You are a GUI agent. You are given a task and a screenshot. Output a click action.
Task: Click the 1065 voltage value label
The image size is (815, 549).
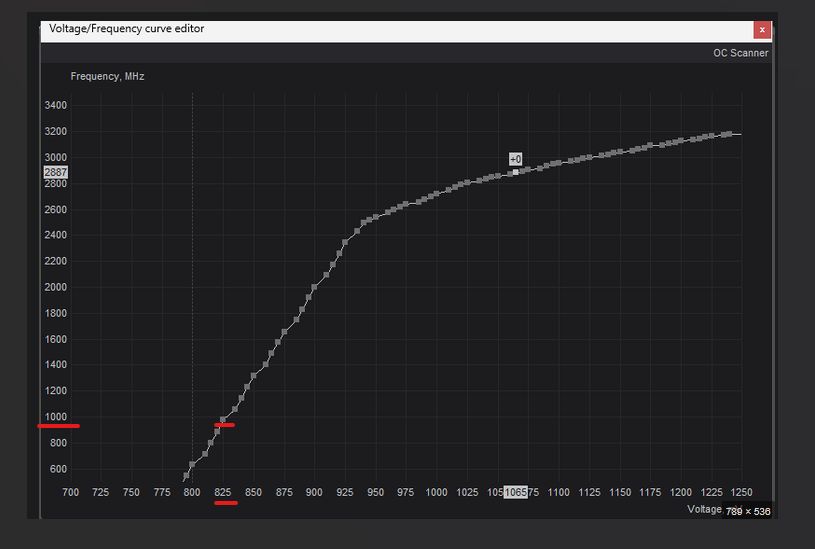[x=515, y=492]
